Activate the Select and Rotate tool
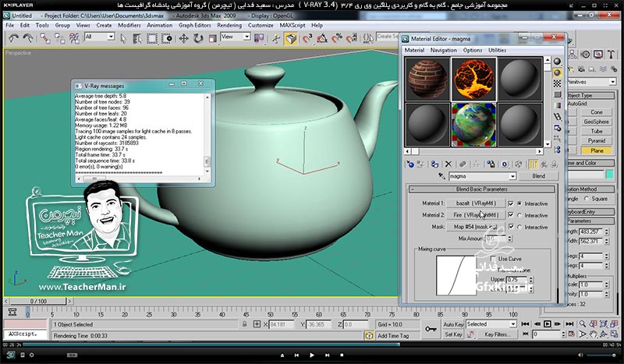Image resolution: width=624 pixels, height=364 pixels. click(x=198, y=38)
